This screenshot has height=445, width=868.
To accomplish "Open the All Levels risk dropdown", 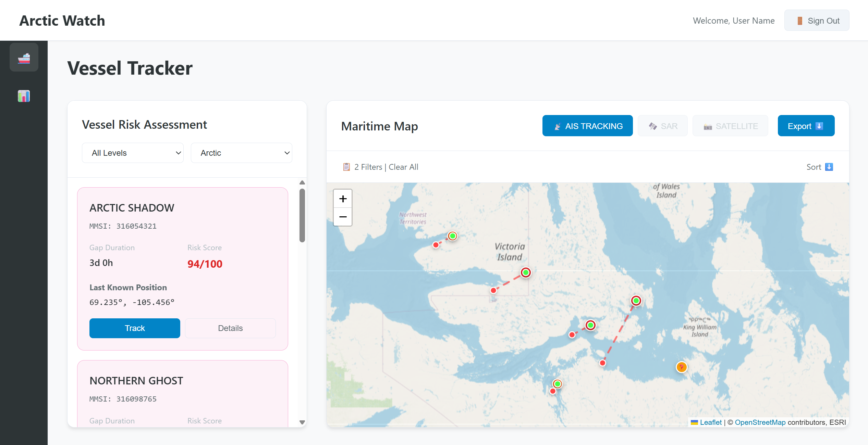I will coord(133,153).
